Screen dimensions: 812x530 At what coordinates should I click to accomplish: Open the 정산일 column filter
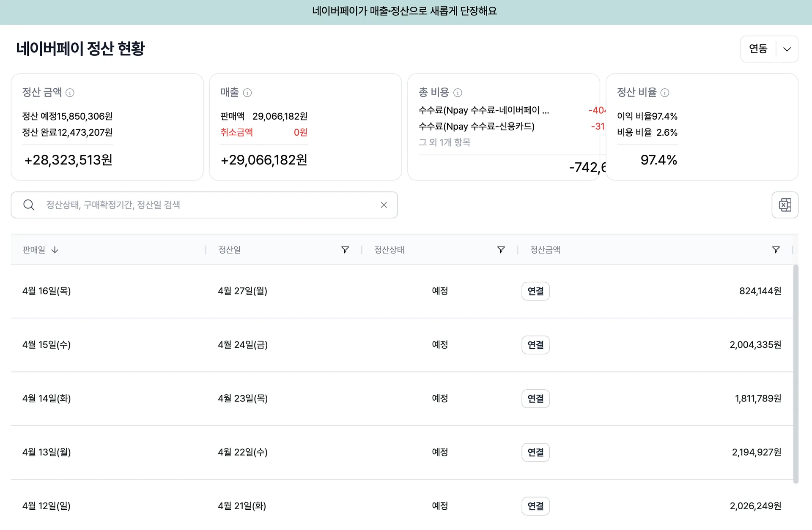pos(345,250)
